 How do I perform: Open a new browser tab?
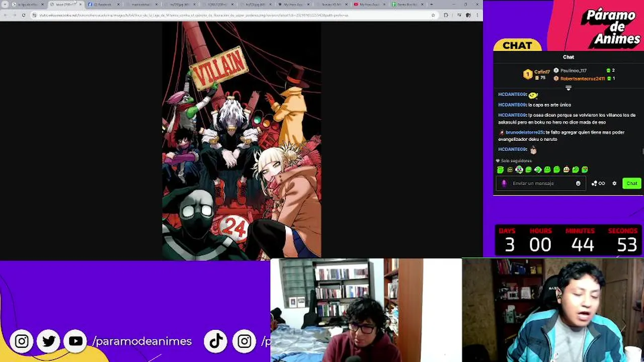pyautogui.click(x=431, y=5)
